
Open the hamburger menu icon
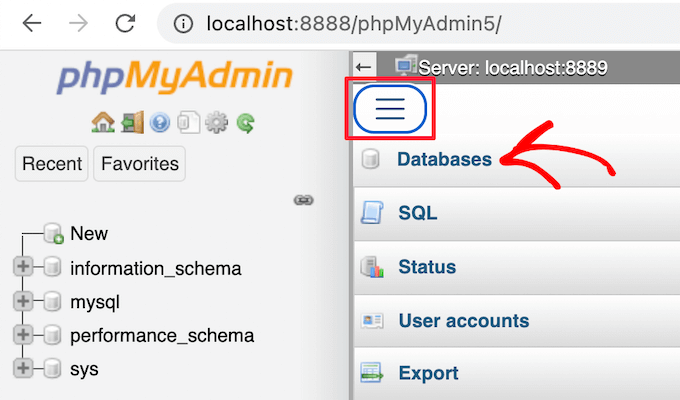(389, 108)
